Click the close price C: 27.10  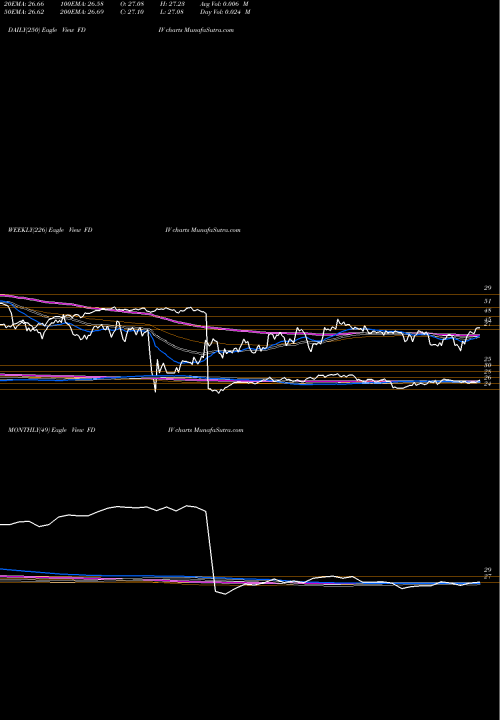point(132,12)
